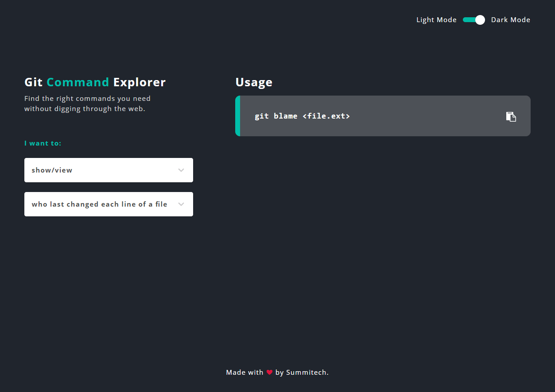The image size is (555, 392).
Task: Toggle the Light/Dark mode switch
Action: (x=474, y=20)
